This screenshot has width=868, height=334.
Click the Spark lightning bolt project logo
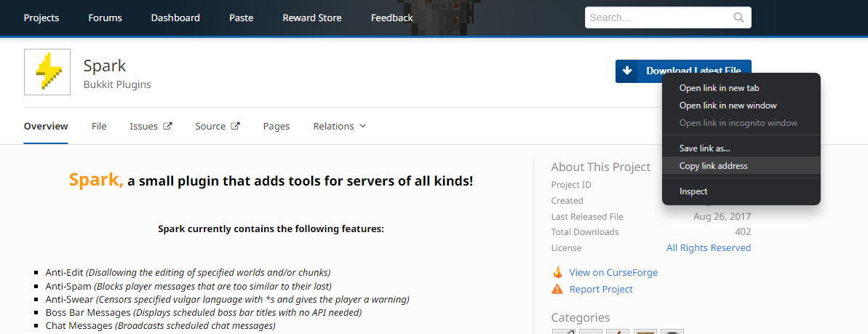point(47,72)
